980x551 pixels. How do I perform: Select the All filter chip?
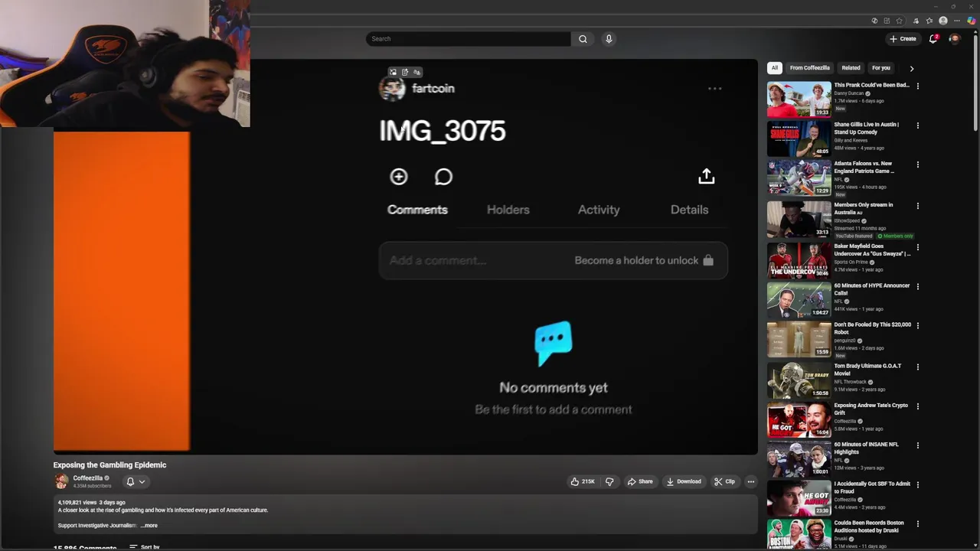[x=774, y=68]
